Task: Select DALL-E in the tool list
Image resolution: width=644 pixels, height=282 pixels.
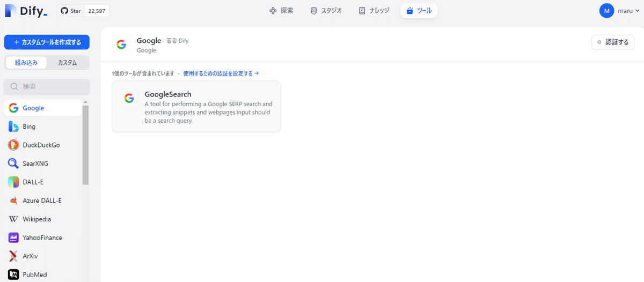Action: 43,182
